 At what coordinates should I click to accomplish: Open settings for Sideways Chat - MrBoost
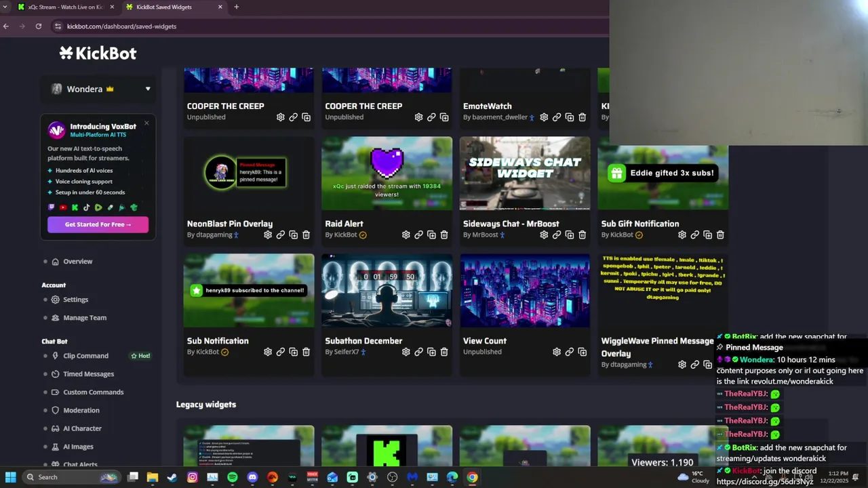(544, 235)
